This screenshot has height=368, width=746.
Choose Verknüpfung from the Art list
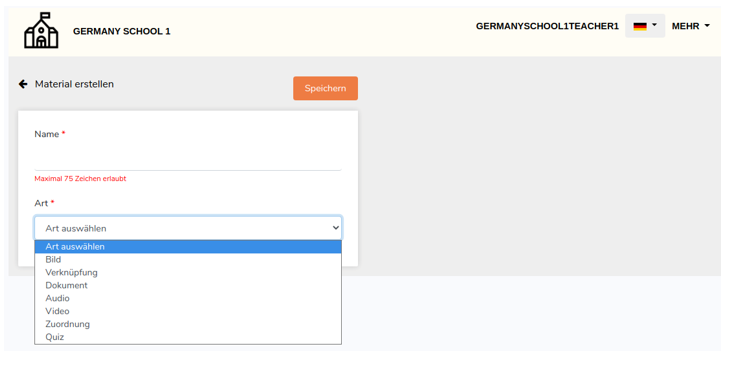click(188, 272)
